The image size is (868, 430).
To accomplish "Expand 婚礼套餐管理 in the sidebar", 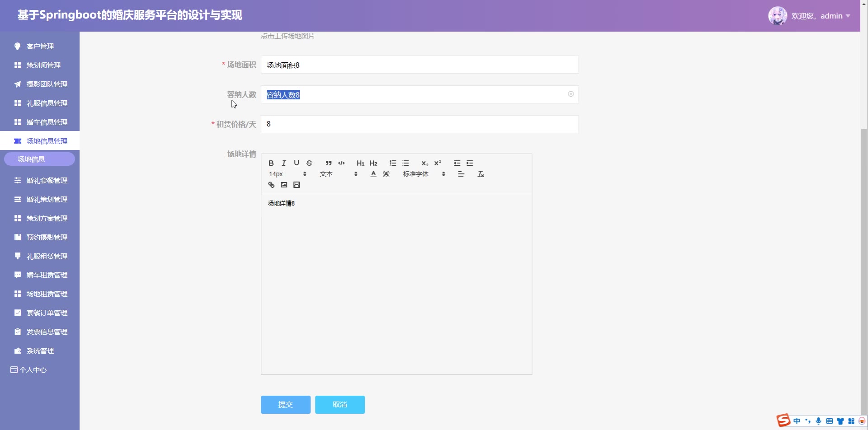I will pos(40,180).
